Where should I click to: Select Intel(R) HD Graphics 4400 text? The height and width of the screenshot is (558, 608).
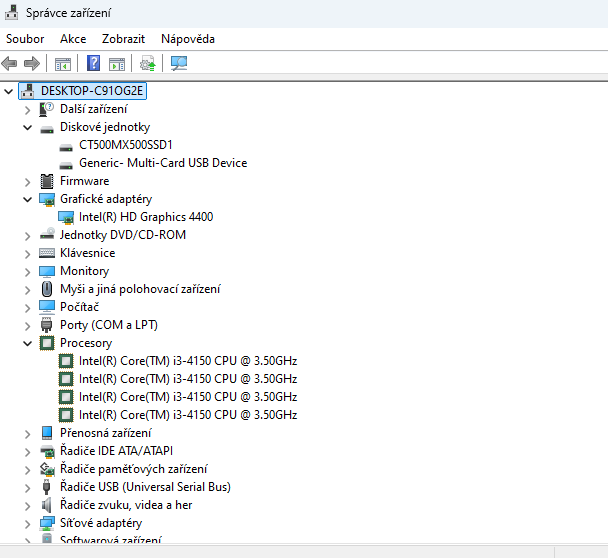click(x=146, y=217)
